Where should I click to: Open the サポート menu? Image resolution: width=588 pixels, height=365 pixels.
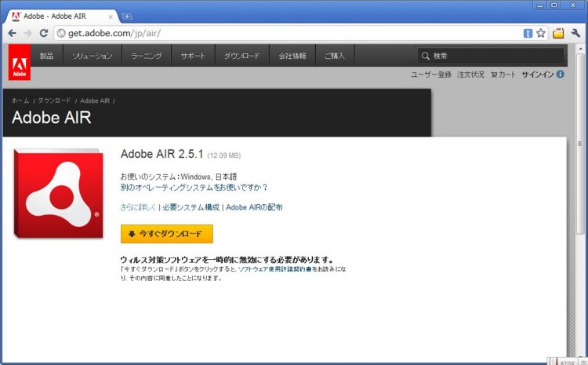193,56
